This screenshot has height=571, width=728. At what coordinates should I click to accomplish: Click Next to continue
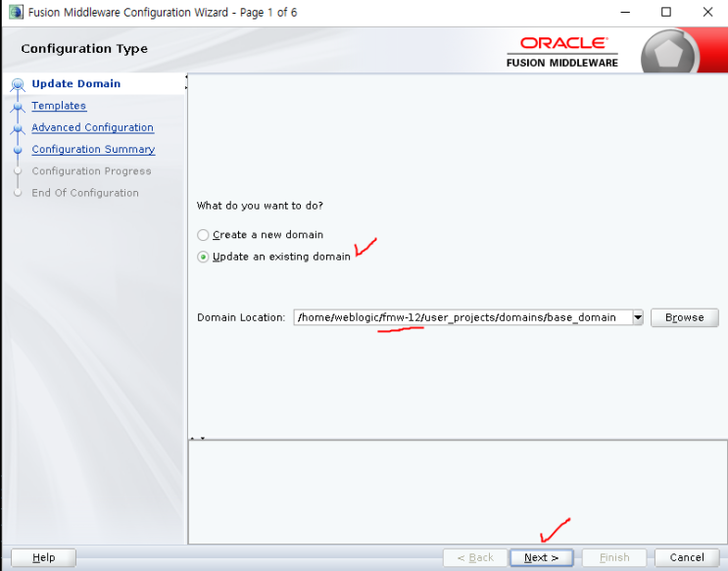click(x=542, y=557)
